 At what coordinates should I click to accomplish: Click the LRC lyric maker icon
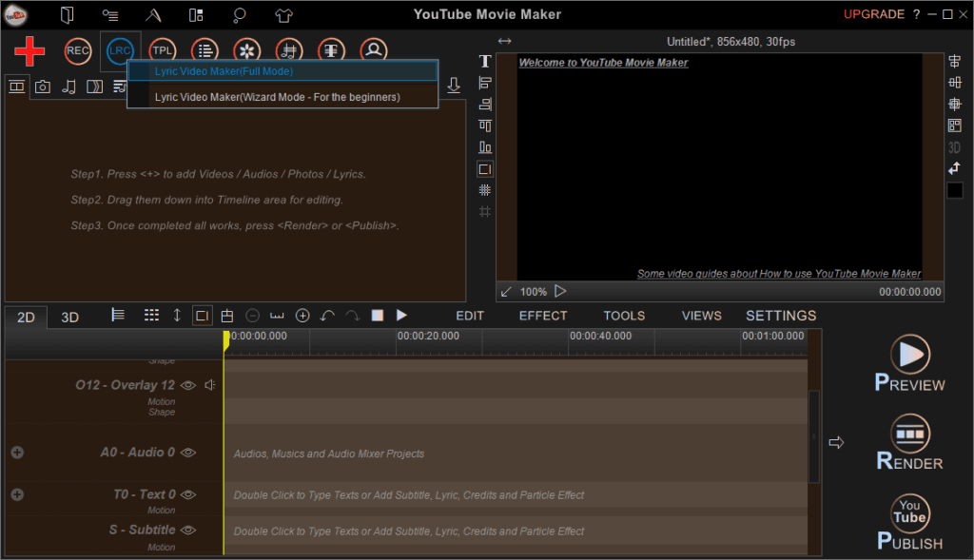[x=120, y=51]
